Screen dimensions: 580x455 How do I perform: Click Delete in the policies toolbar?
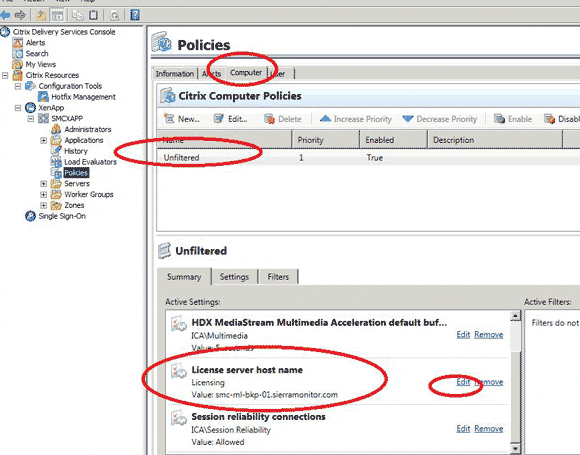coord(283,119)
